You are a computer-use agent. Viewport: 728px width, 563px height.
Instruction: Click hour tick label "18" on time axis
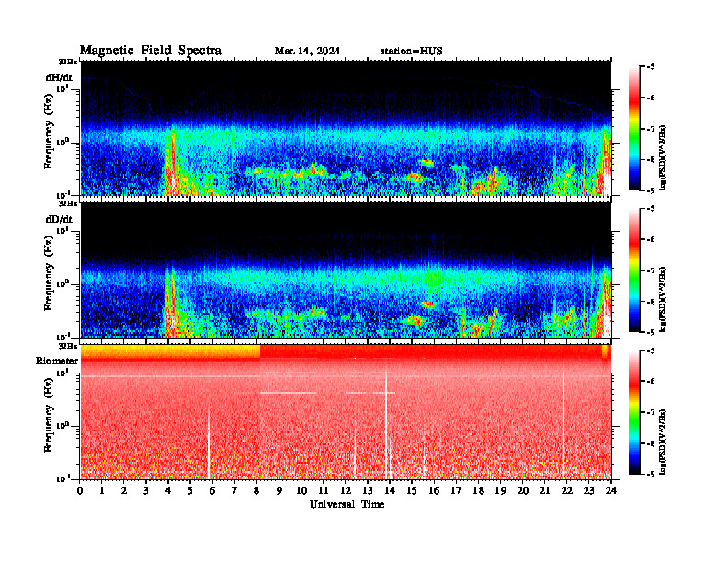click(478, 490)
